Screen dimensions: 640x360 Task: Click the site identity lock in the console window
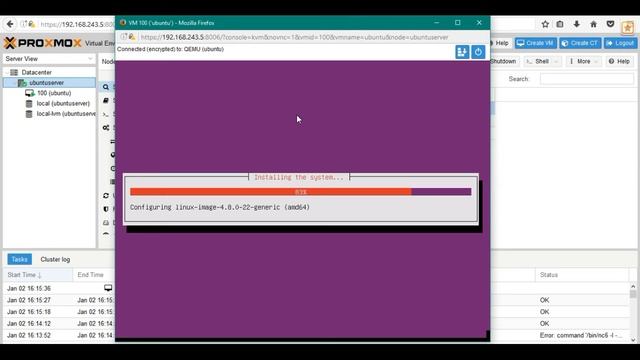point(132,37)
